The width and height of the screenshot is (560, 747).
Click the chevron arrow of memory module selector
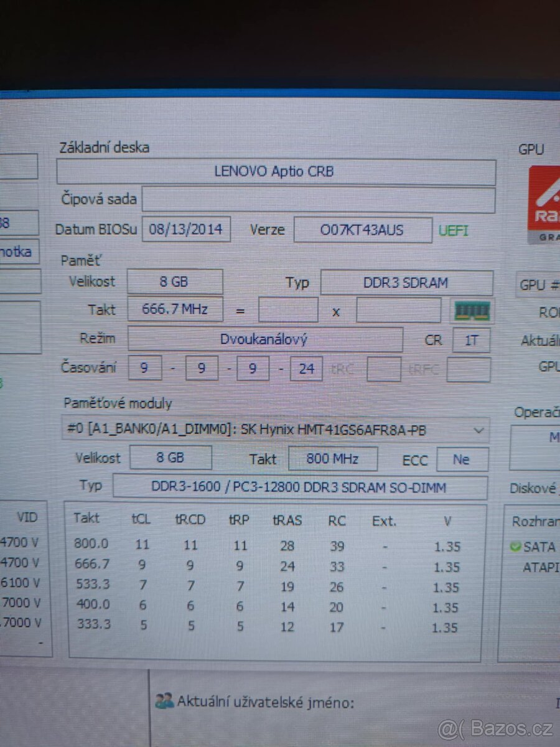tap(478, 430)
